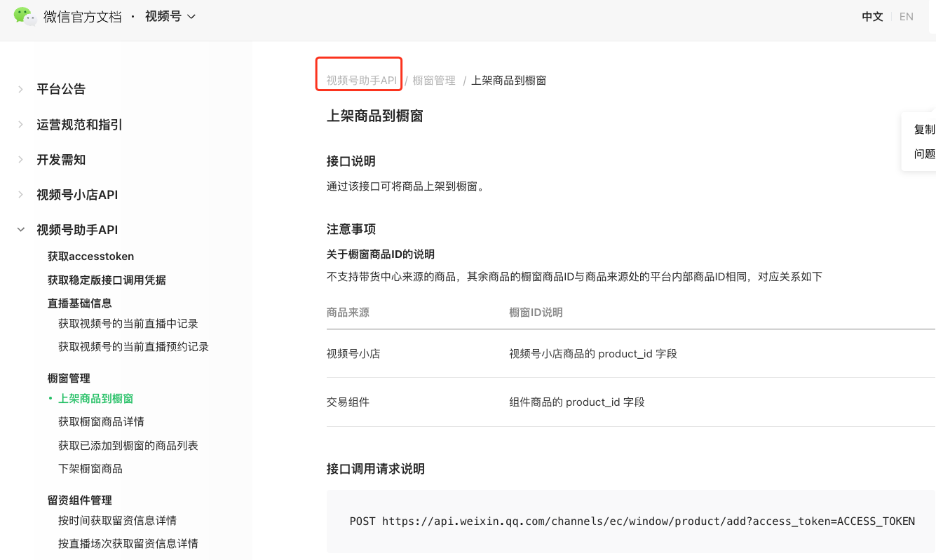Click the WeChat logo icon
936x560 pixels.
coord(25,16)
